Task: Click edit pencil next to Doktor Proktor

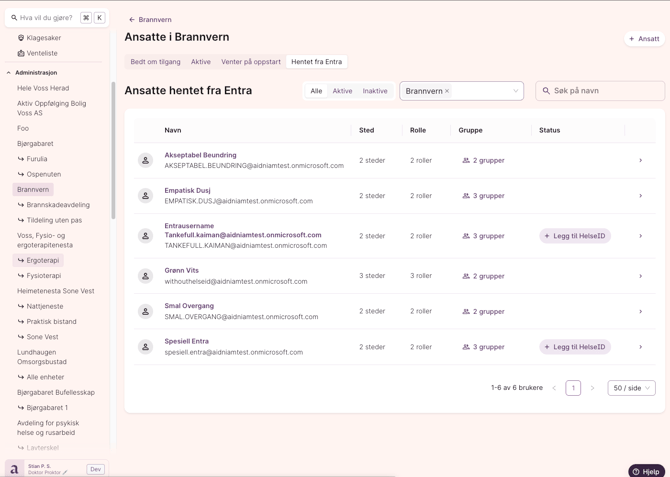Action: pyautogui.click(x=65, y=472)
